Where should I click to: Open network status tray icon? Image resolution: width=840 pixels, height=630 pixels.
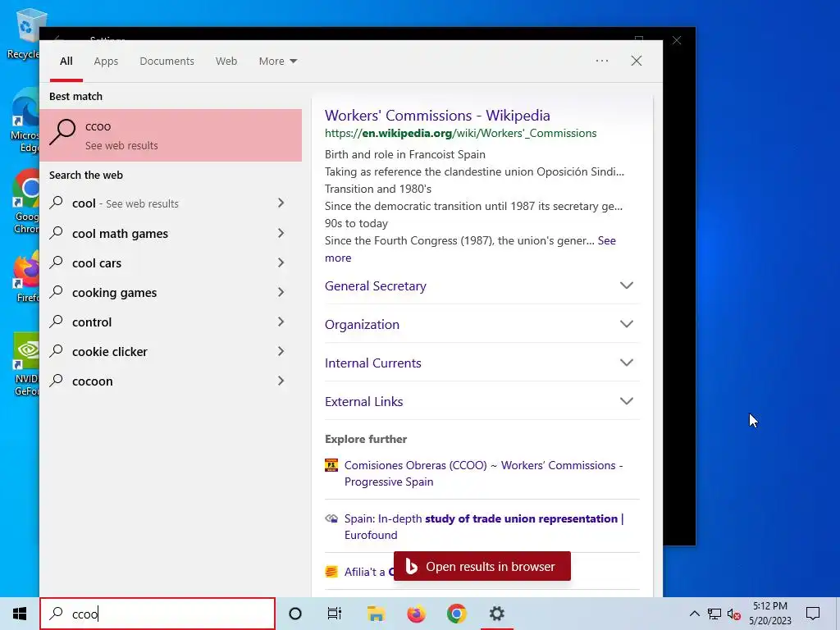(714, 614)
